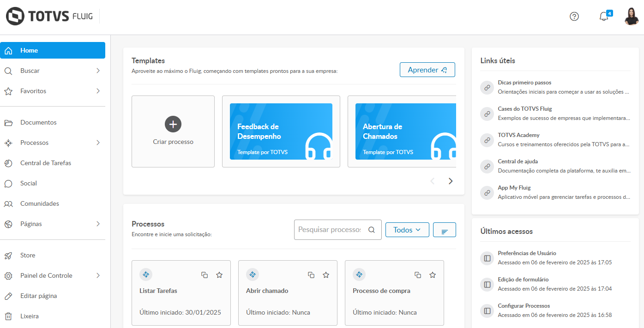Open the TOTVS Academy link
644x328 pixels.
coord(518,135)
